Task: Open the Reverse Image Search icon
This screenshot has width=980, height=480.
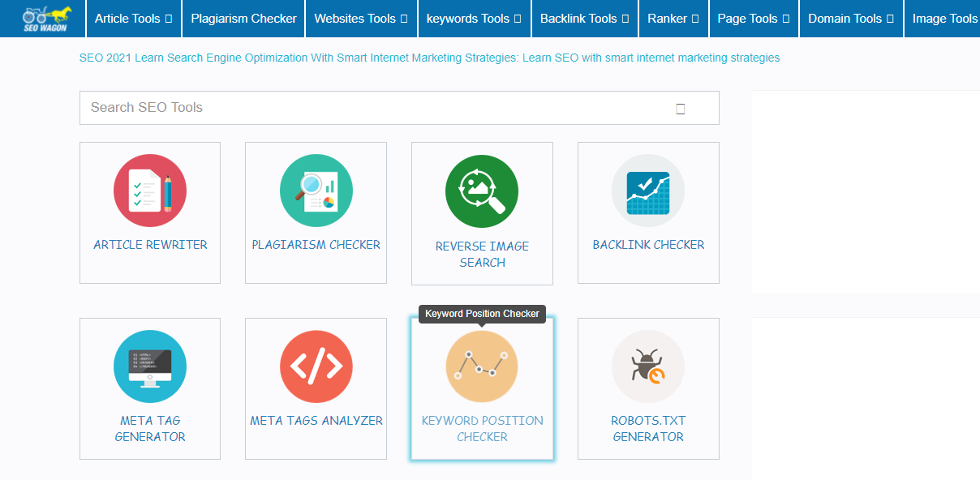Action: point(482,191)
